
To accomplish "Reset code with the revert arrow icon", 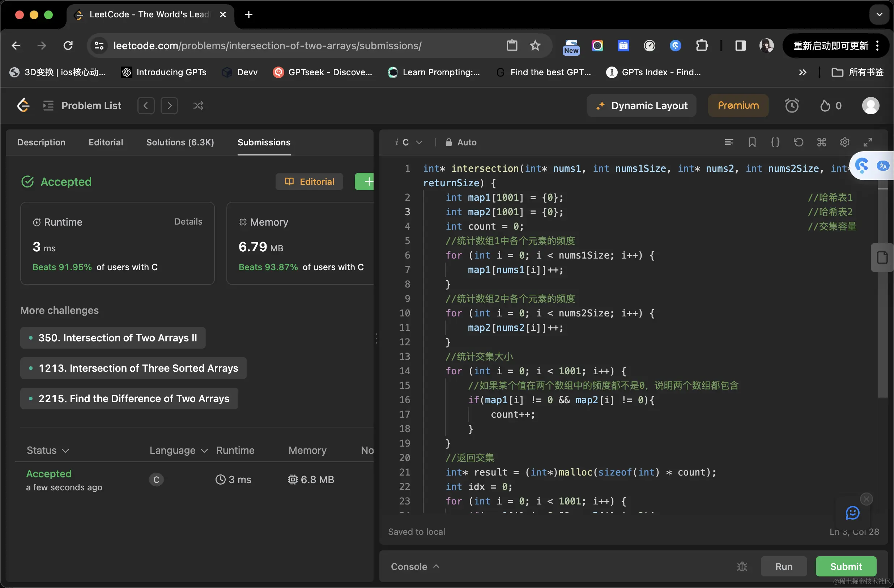I will 798,142.
